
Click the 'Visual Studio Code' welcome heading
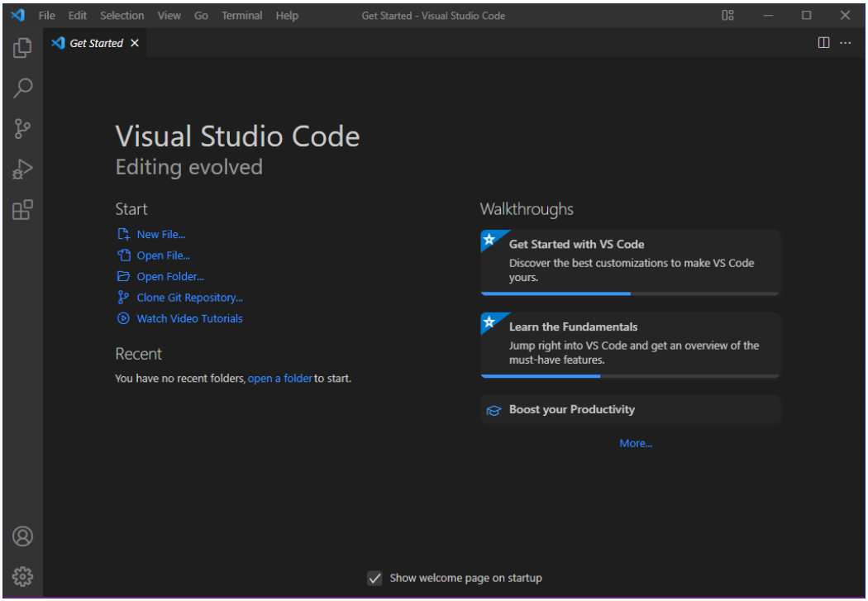[x=237, y=136]
